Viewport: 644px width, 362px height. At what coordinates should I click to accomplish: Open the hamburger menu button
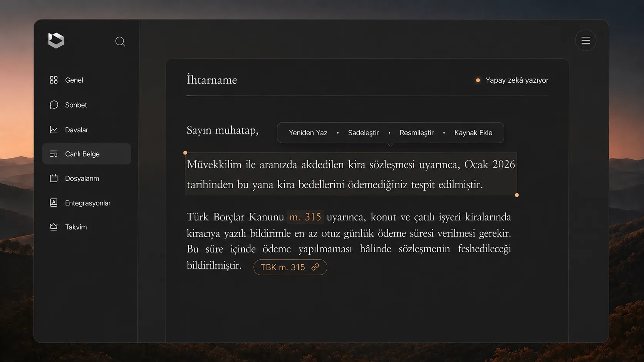[x=585, y=40]
